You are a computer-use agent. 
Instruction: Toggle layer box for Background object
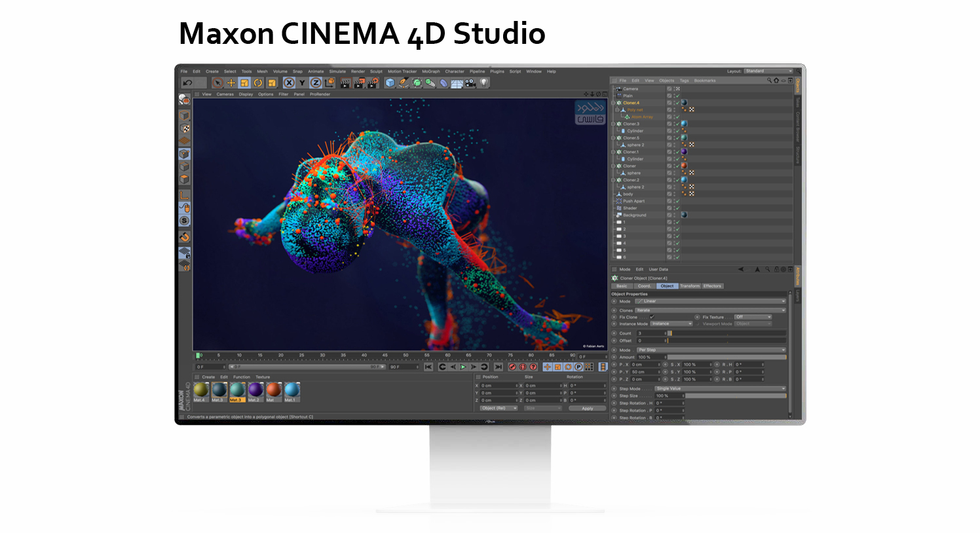click(x=669, y=215)
